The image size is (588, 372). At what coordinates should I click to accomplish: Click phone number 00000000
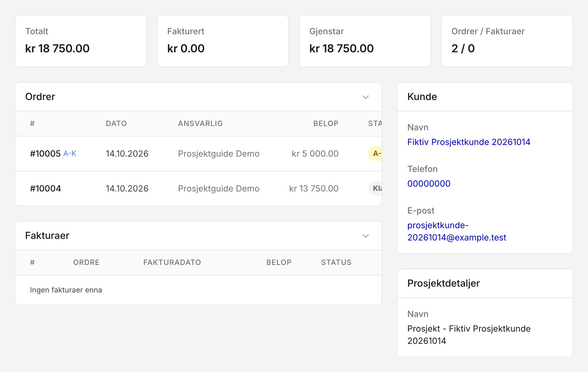coord(429,184)
